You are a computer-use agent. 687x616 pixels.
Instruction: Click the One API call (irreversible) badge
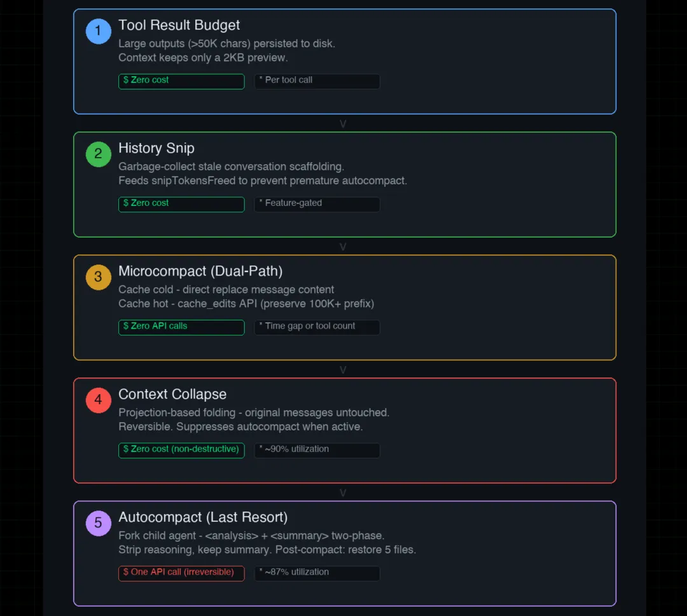(181, 573)
